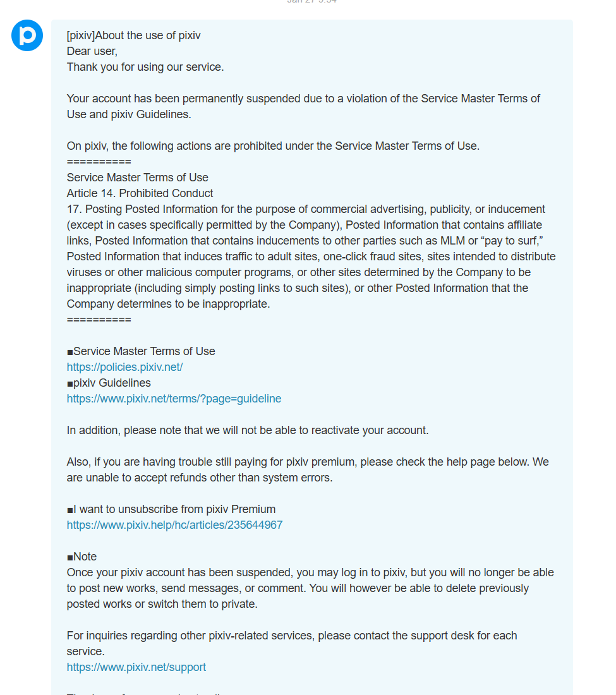Visit the pixiv.net/support link
This screenshot has height=695, width=616.
point(136,667)
